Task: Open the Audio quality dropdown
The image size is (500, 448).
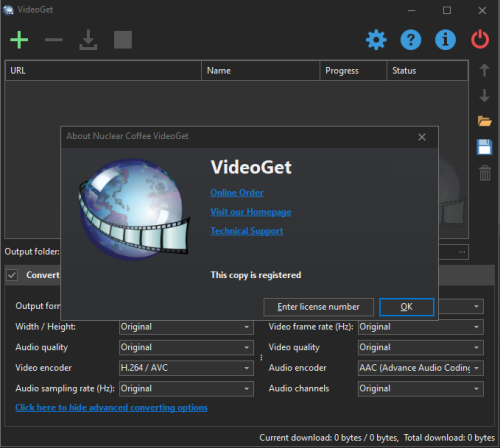Action: coord(186,348)
